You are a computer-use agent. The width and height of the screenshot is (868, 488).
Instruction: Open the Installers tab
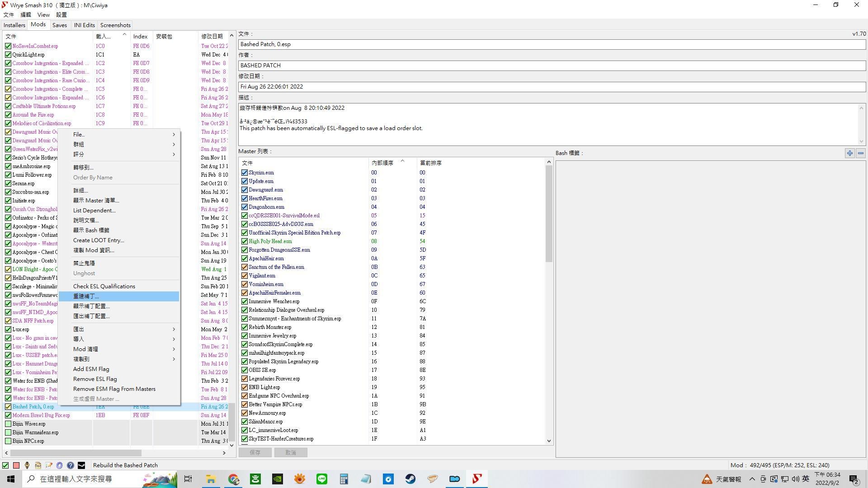(x=14, y=25)
